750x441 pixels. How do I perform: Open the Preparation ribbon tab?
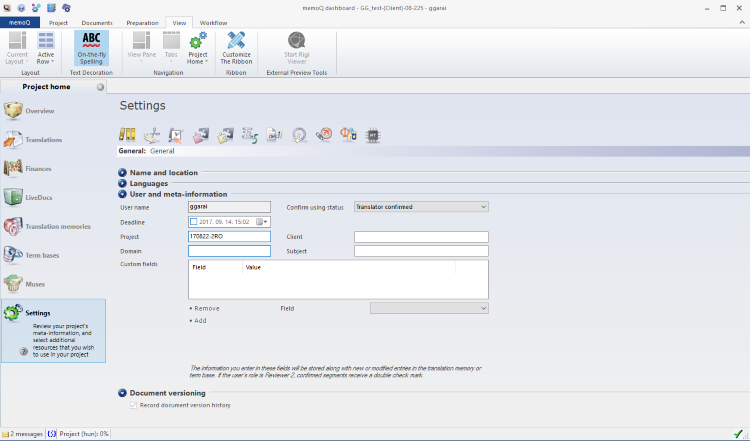(x=142, y=22)
